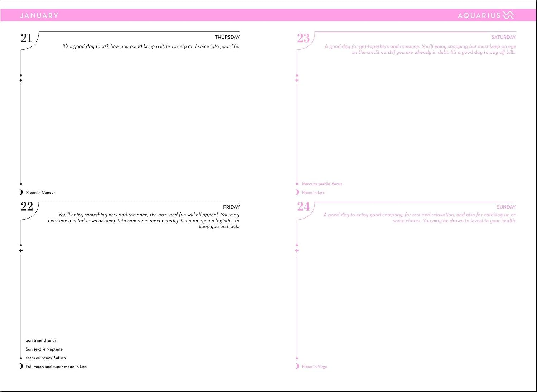Click 'Full moon and super moon in Leo'
This screenshot has width=537, height=392.
(56, 367)
